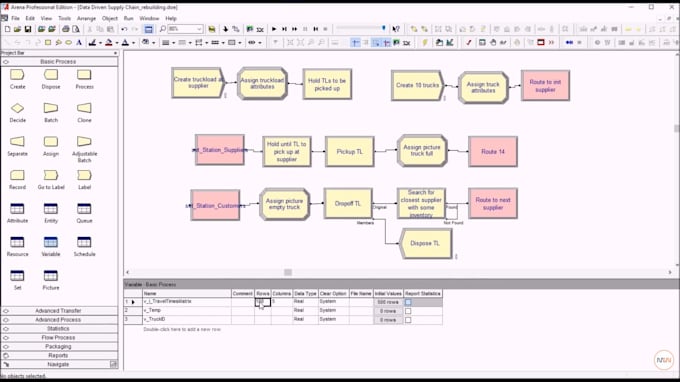This screenshot has width=680, height=382.
Task: Expand the Packaging panel
Action: coord(59,346)
